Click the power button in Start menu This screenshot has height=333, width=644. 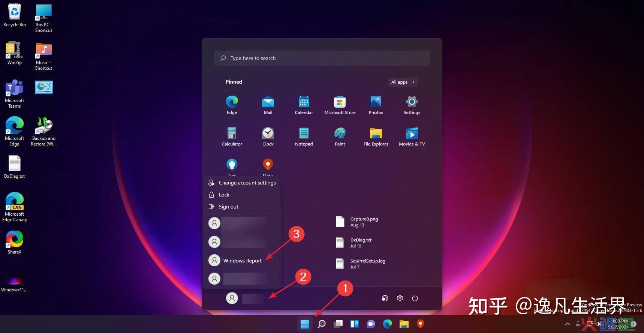tap(415, 298)
